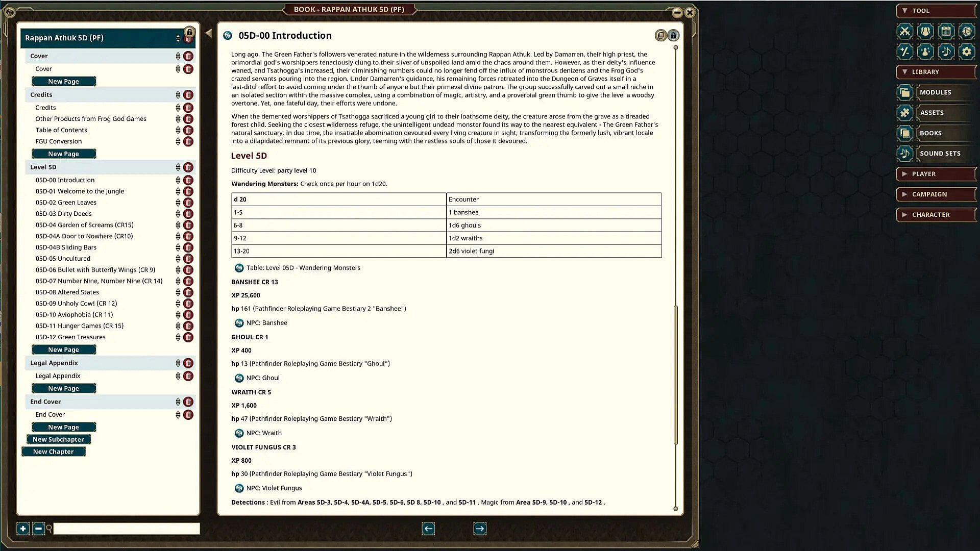Click the dice tool icon
980x551 pixels.
coord(966,32)
